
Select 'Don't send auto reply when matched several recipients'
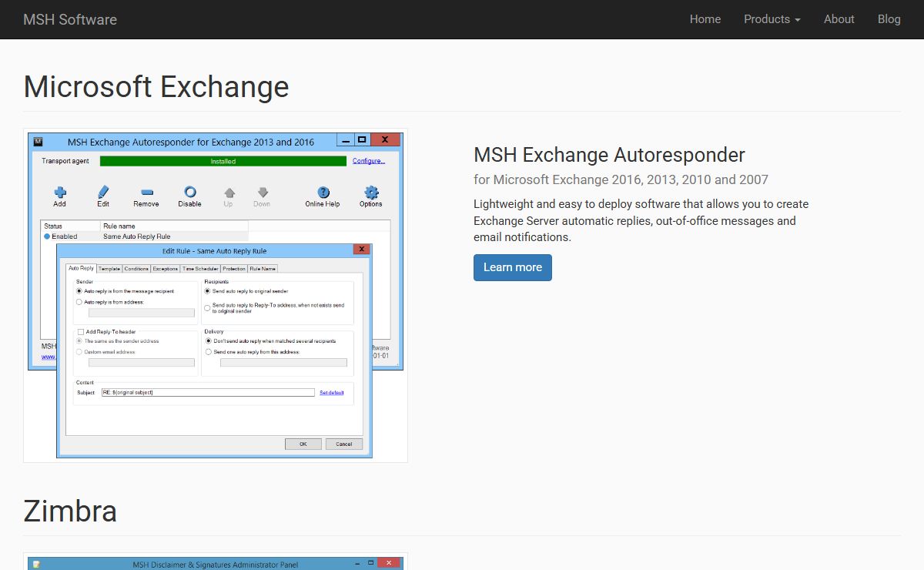[x=208, y=341]
